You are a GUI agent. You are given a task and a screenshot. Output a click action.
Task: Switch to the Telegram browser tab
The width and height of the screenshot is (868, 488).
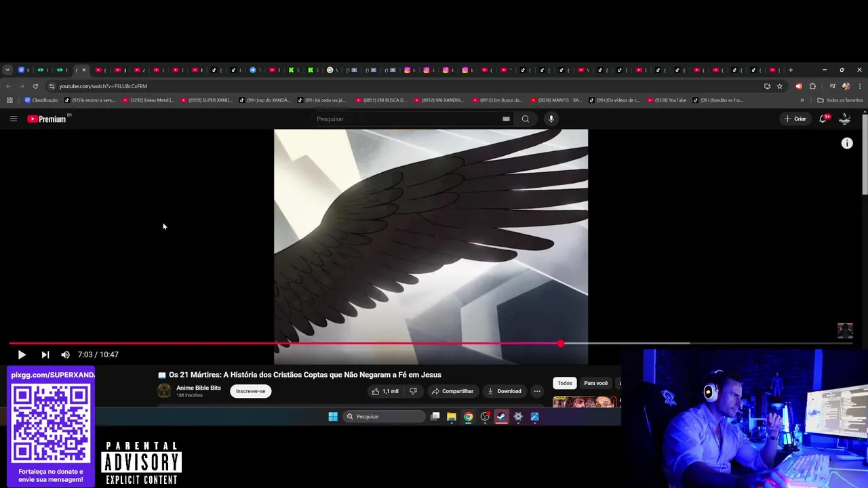[254, 70]
